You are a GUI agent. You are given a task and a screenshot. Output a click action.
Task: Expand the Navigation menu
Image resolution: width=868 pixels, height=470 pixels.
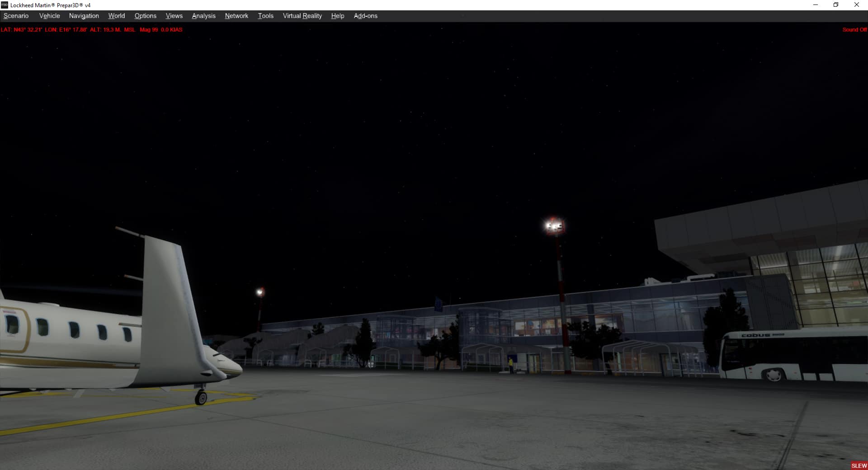pos(84,16)
